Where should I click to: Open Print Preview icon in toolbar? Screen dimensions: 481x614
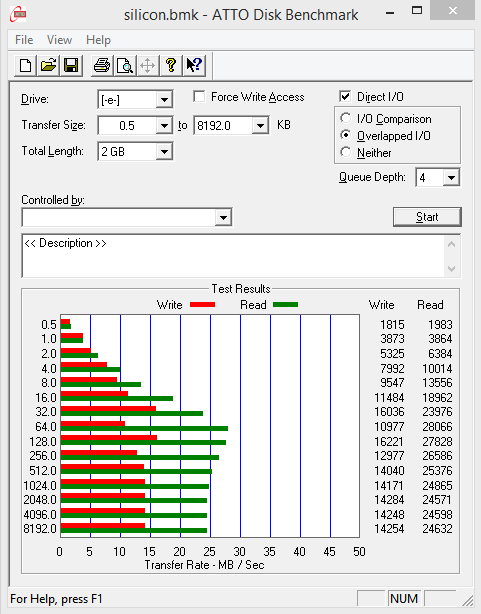pos(125,65)
